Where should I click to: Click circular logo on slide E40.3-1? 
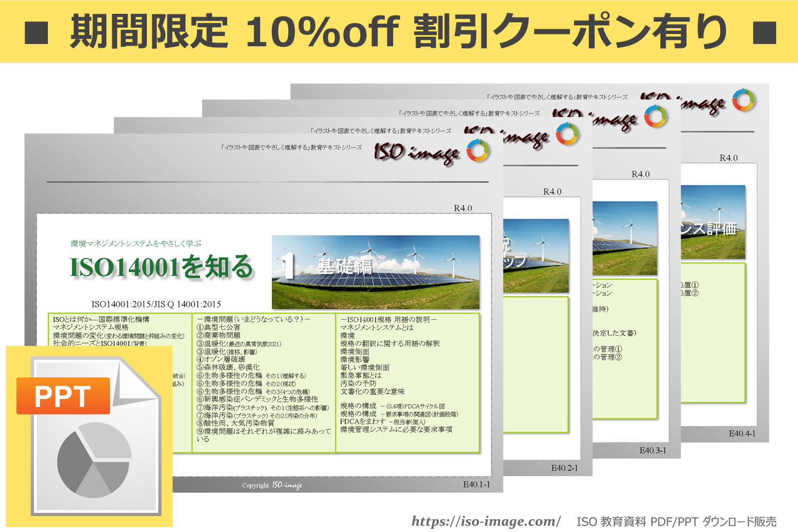[x=655, y=117]
